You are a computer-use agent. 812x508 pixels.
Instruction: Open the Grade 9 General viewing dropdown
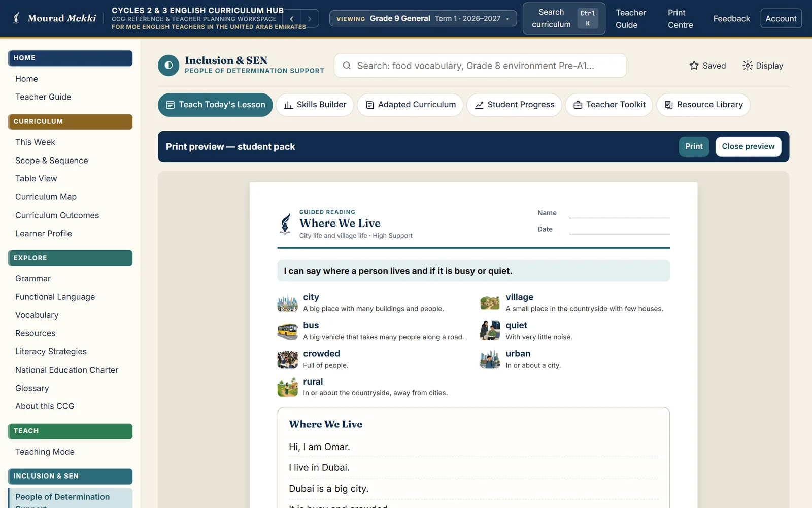pyautogui.click(x=423, y=19)
